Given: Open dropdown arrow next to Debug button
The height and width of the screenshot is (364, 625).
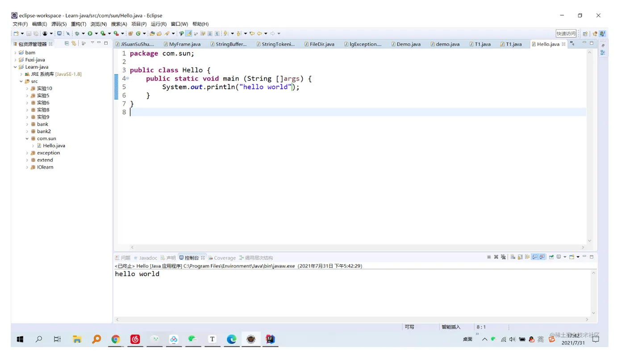Looking at the screenshot, I should (x=83, y=33).
